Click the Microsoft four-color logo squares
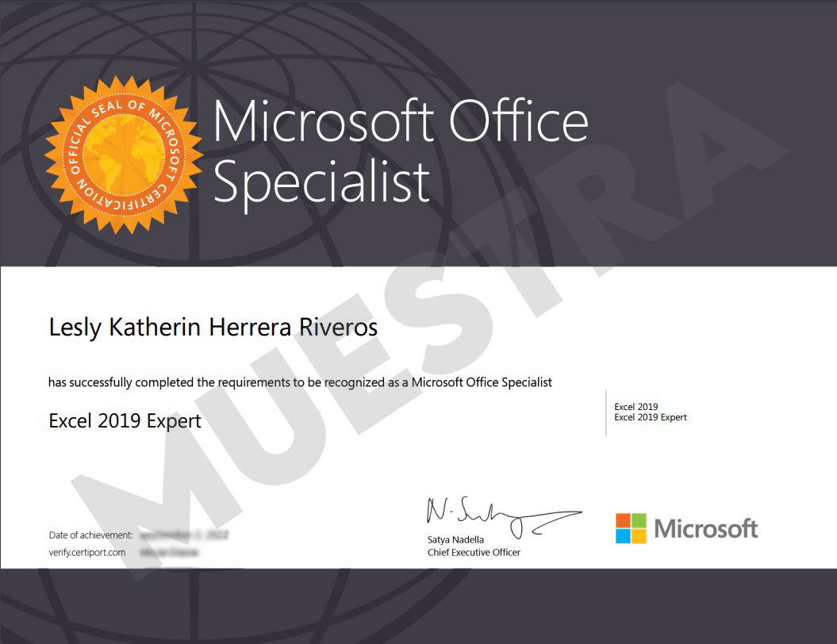The width and height of the screenshot is (837, 644). point(631,528)
